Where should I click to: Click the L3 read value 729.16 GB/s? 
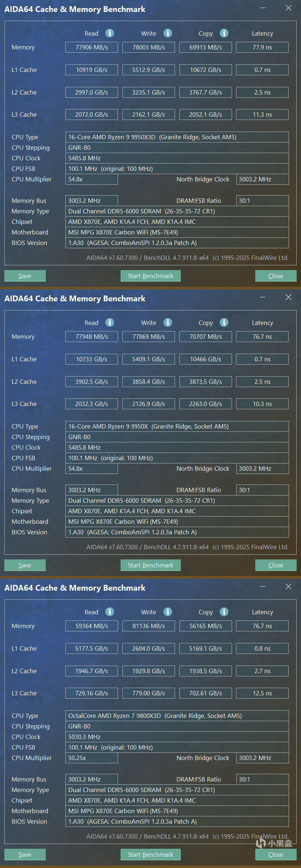[x=91, y=693]
